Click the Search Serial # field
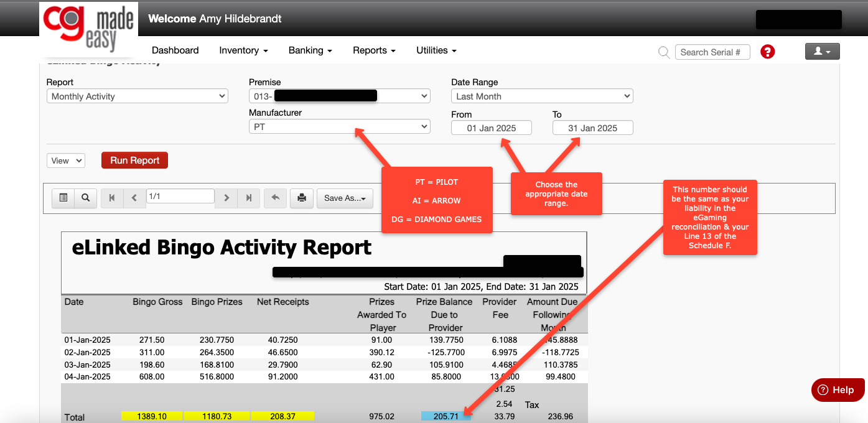Viewport: 868px width, 423px height. coord(712,52)
